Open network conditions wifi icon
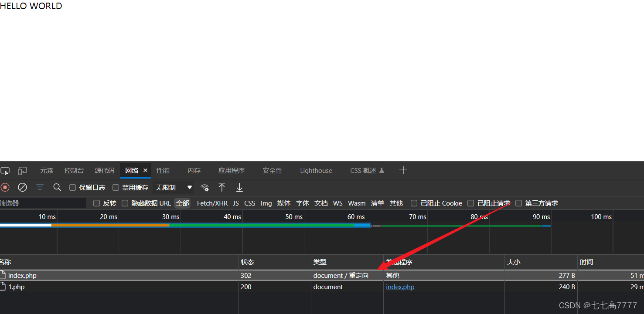The image size is (644, 314). tap(204, 188)
